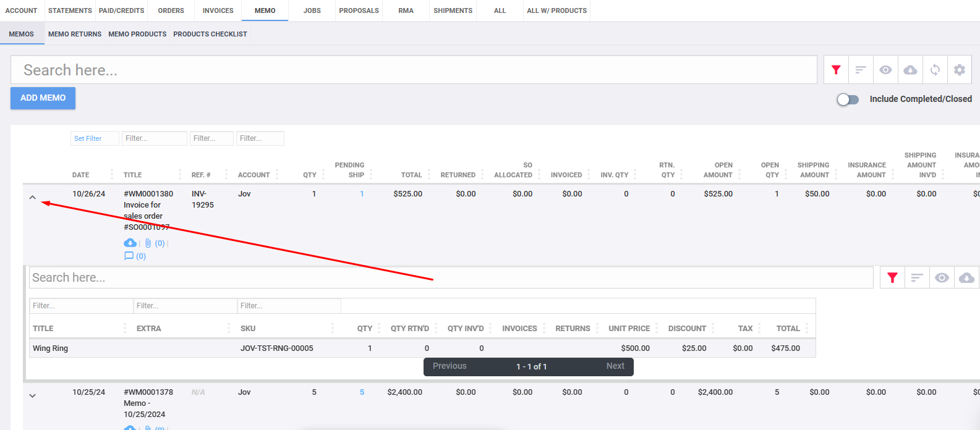Click the $475.00 total for Wing Ring
This screenshot has width=980, height=430.
click(x=785, y=348)
